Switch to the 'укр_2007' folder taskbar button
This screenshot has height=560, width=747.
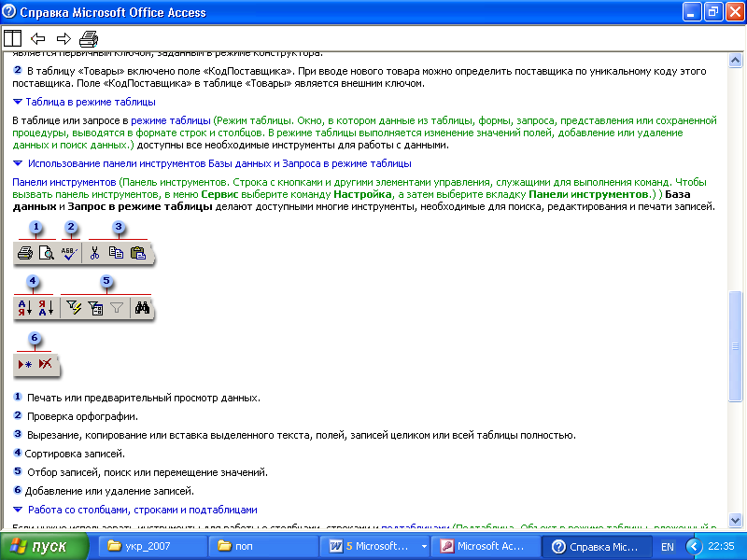(x=153, y=546)
